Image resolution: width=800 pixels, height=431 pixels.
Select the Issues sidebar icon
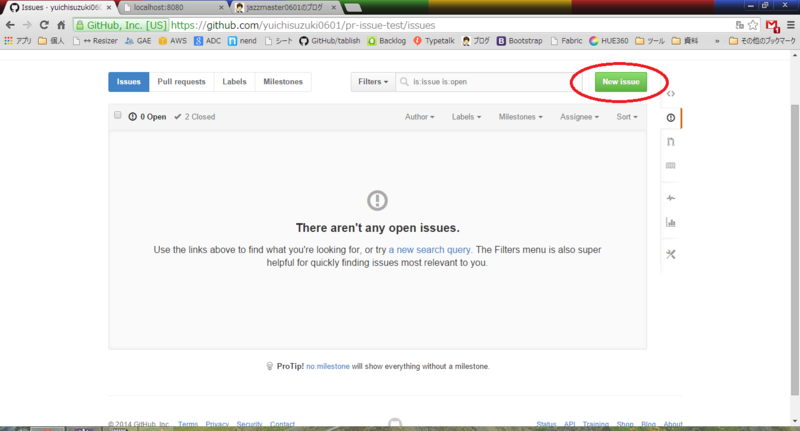pos(670,118)
